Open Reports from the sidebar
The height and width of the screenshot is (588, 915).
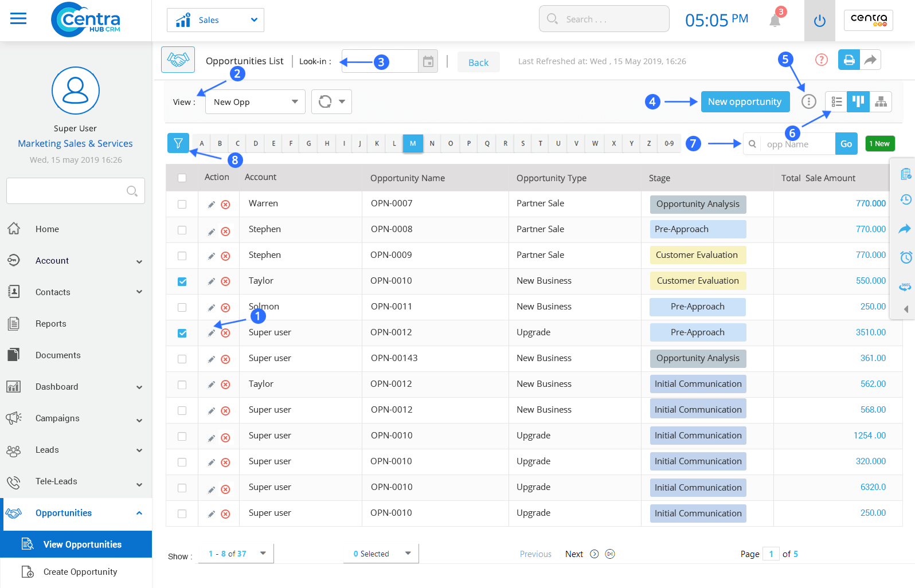51,324
